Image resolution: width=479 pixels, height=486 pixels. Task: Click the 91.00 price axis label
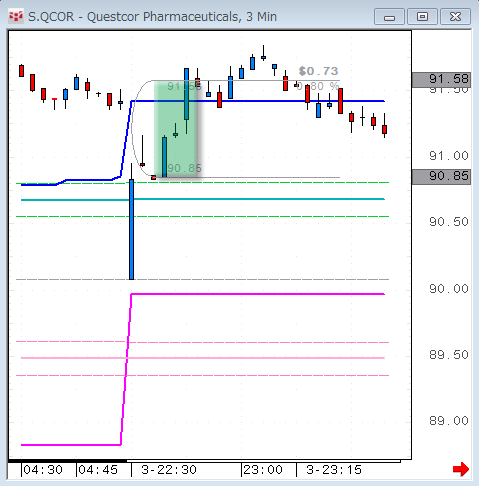click(449, 156)
